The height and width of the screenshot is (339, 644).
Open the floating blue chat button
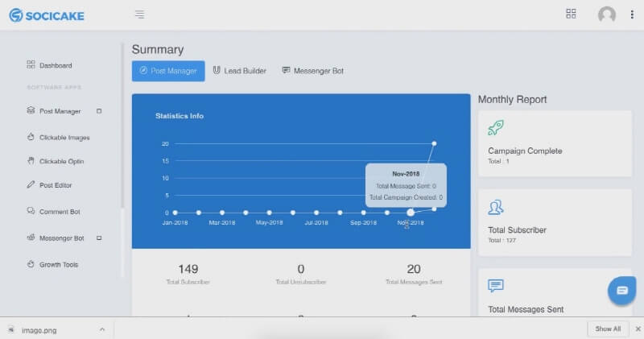point(621,291)
